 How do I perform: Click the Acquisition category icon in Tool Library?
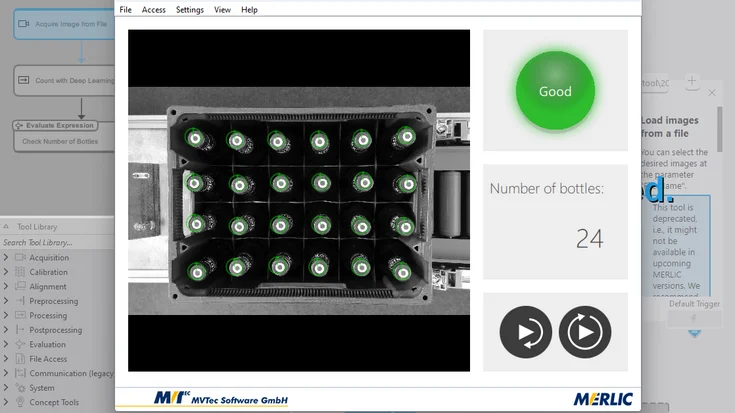19,258
